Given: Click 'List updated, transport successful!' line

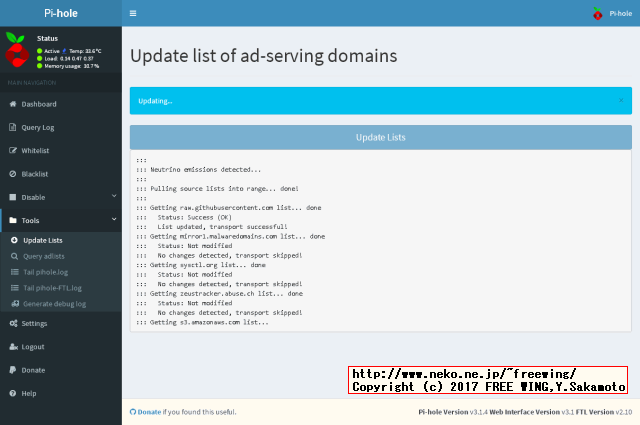Looking at the screenshot, I should 211,227.
